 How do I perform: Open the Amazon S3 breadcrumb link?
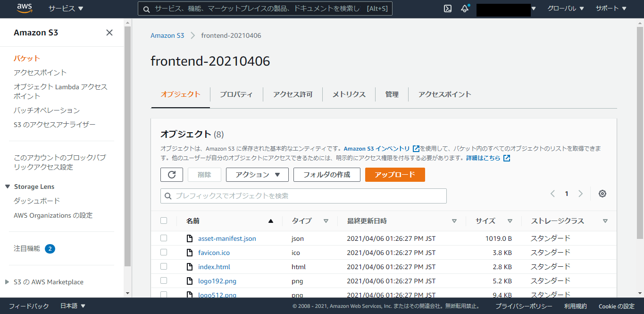coord(167,35)
